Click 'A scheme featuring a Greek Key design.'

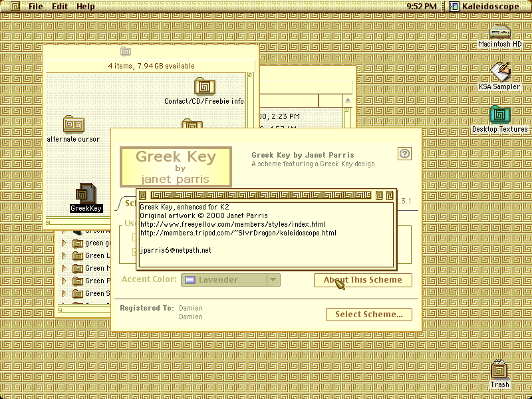pos(314,164)
